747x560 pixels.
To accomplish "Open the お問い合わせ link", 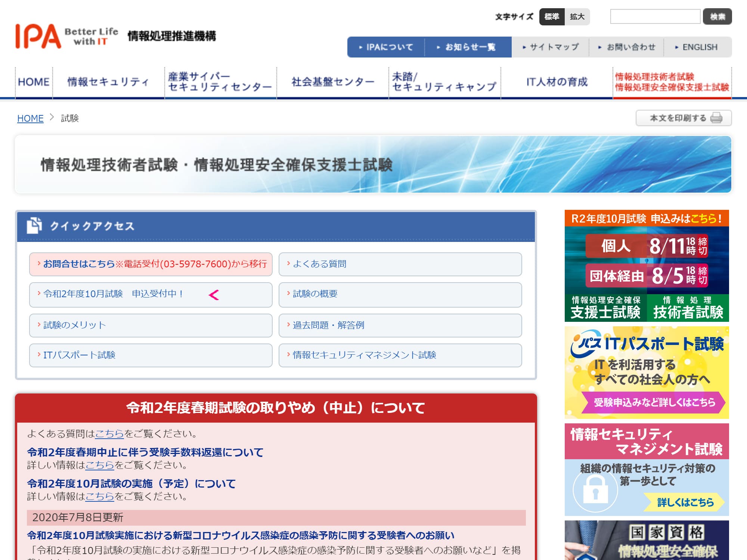I will [x=627, y=47].
